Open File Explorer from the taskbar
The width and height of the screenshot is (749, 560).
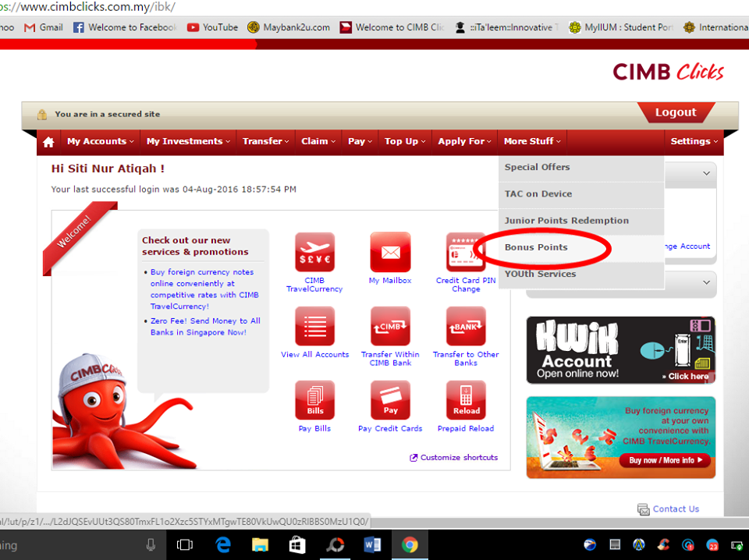pos(260,544)
